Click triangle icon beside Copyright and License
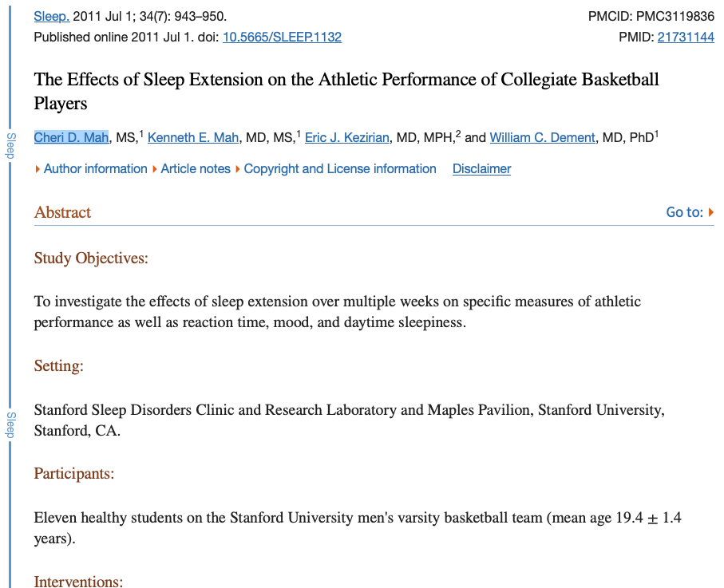Image resolution: width=724 pixels, height=588 pixels. pos(238,169)
